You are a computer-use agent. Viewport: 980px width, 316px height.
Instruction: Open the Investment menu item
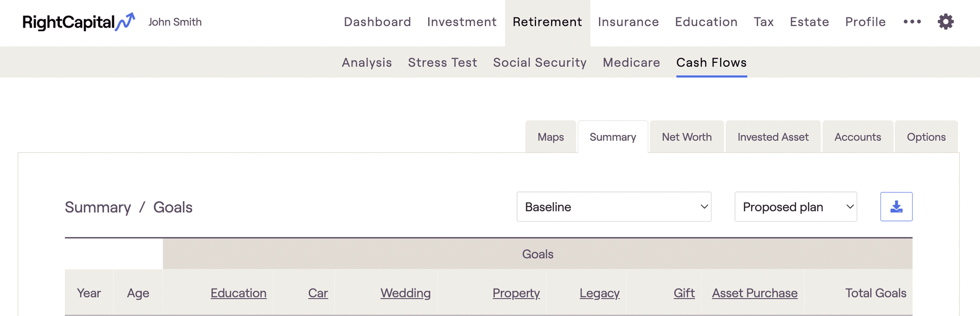click(x=461, y=22)
